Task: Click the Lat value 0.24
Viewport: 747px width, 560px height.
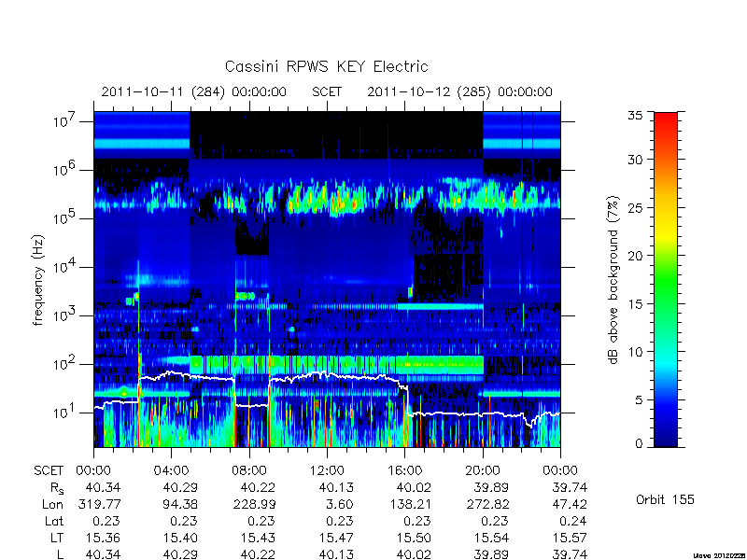Action: point(572,521)
